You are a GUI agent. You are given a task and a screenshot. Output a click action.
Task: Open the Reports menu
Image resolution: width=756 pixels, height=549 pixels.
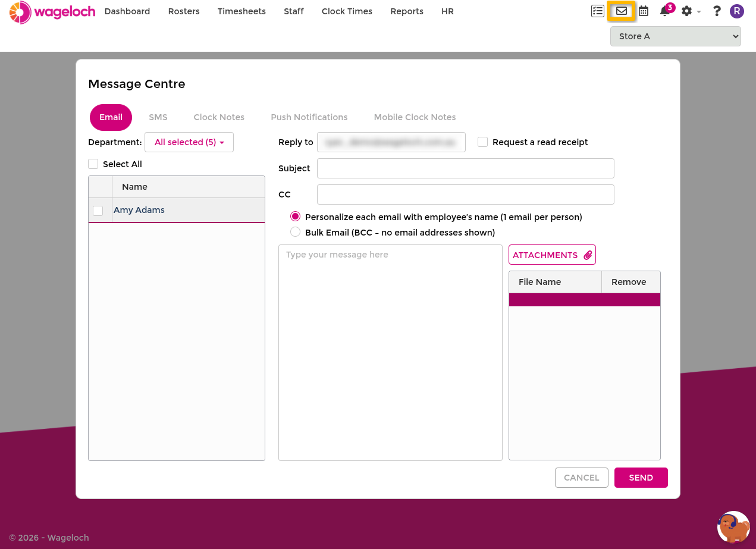[x=407, y=11]
